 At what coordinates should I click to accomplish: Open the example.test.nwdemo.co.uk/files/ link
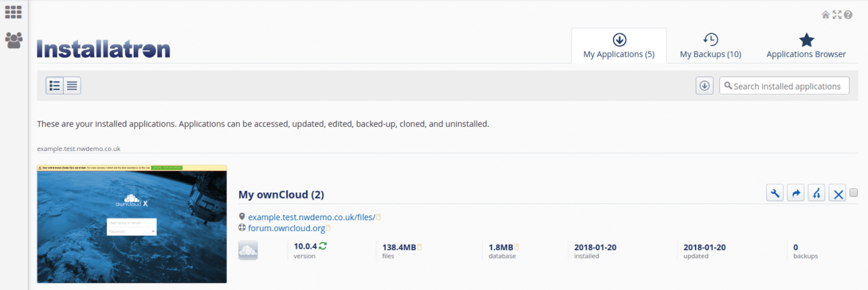point(311,217)
